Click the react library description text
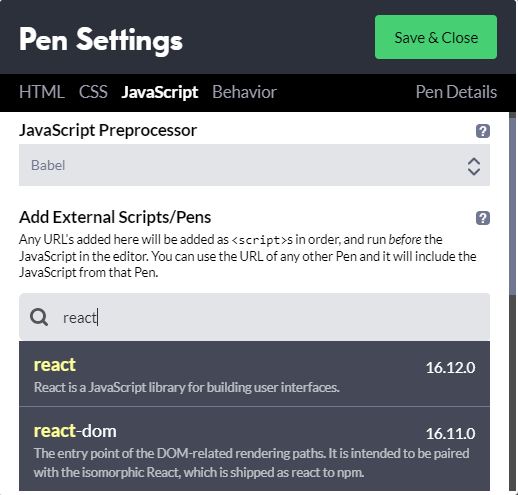518x495 pixels. point(187,387)
